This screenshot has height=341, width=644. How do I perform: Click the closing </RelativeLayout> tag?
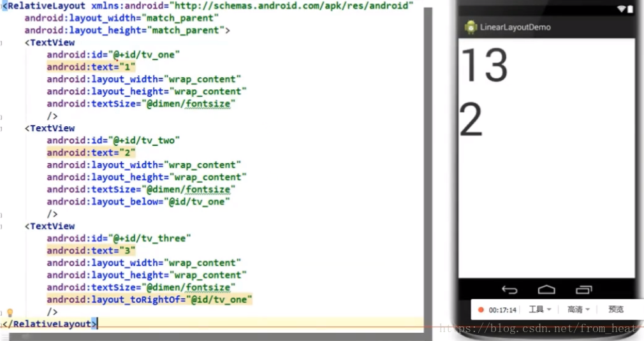pyautogui.click(x=49, y=324)
